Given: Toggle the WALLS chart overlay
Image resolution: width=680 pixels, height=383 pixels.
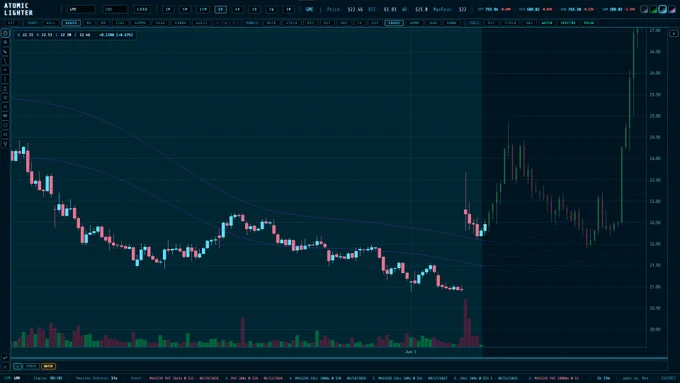Looking at the screenshot, I should 51,23.
